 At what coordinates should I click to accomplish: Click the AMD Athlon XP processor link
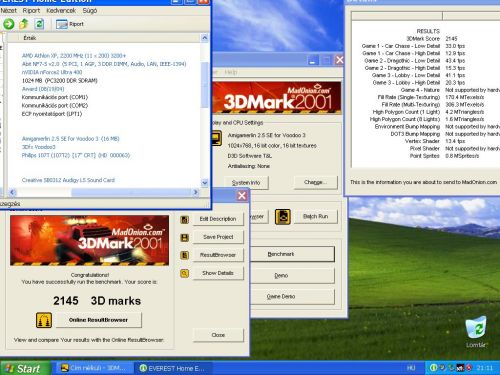74,56
